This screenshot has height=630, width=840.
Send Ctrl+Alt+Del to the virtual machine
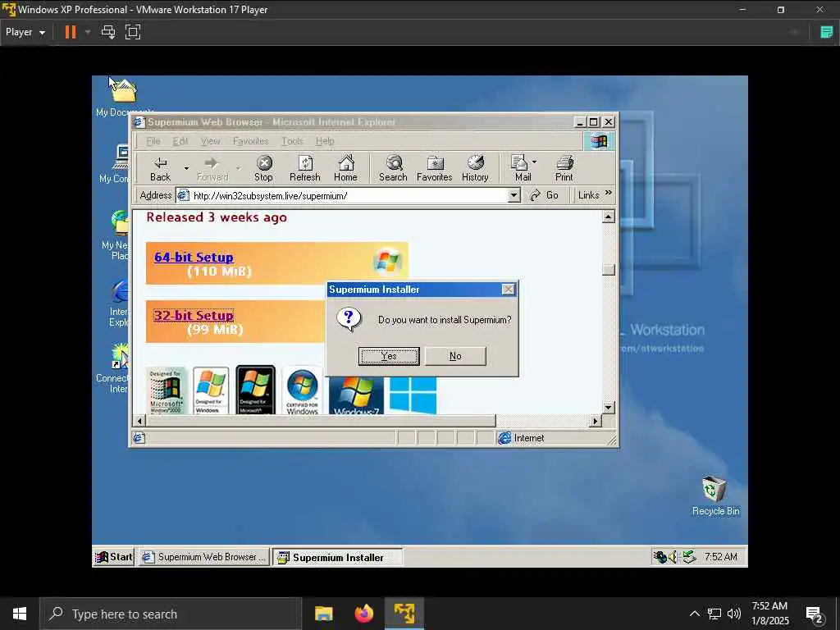pos(108,32)
